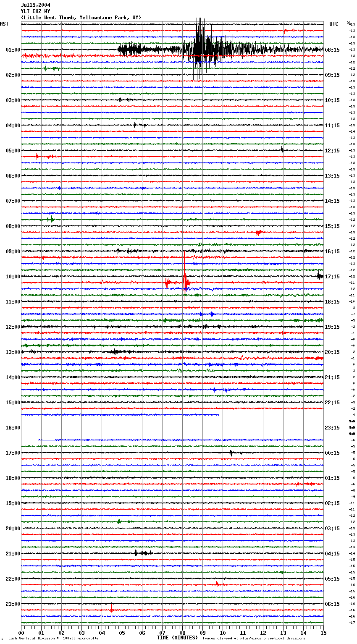Click the DC value -17 on the last trace
The width and height of the screenshot is (357, 644).
[352, 623]
